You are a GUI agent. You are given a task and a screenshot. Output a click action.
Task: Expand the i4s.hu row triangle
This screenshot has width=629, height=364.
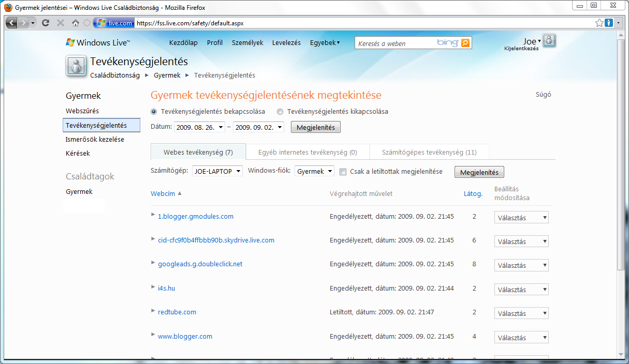click(153, 286)
